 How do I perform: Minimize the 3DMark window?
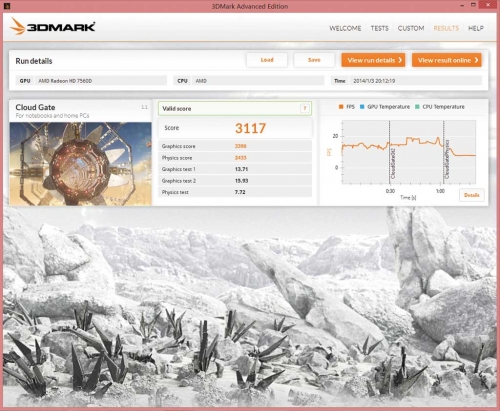462,5
